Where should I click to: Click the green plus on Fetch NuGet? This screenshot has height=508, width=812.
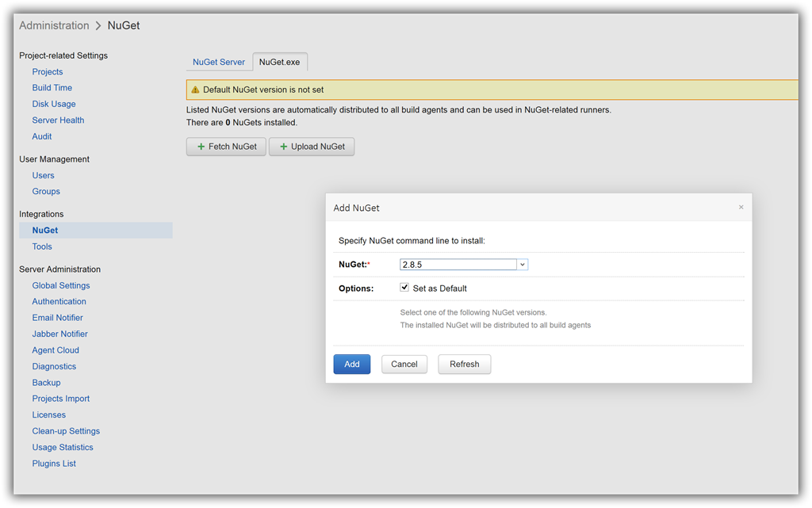(x=201, y=147)
